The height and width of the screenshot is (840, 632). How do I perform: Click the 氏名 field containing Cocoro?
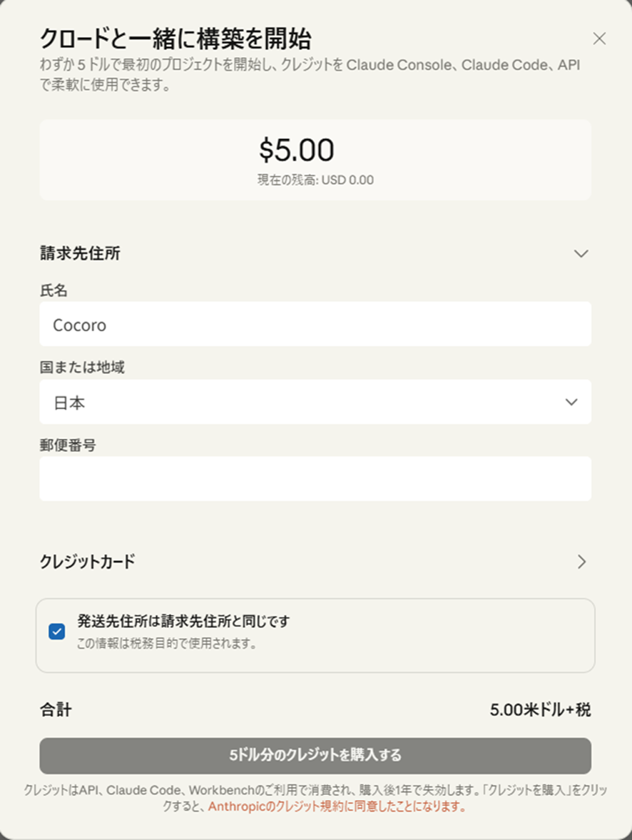coord(315,324)
